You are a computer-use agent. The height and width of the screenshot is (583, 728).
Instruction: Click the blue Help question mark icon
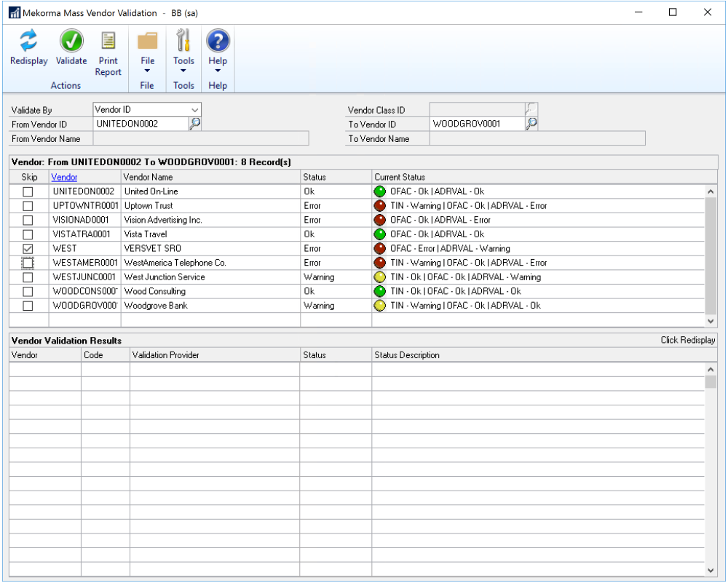[218, 41]
